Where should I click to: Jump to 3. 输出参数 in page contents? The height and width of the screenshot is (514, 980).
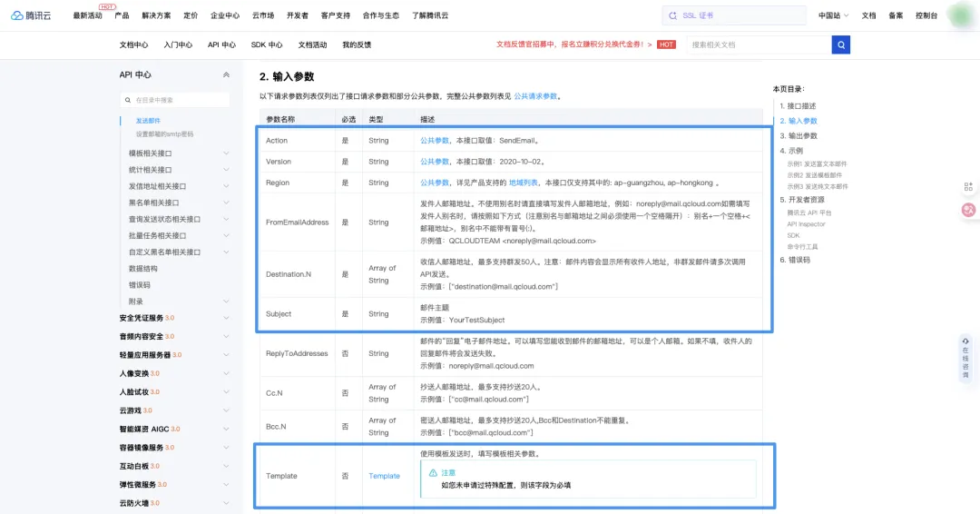[799, 135]
